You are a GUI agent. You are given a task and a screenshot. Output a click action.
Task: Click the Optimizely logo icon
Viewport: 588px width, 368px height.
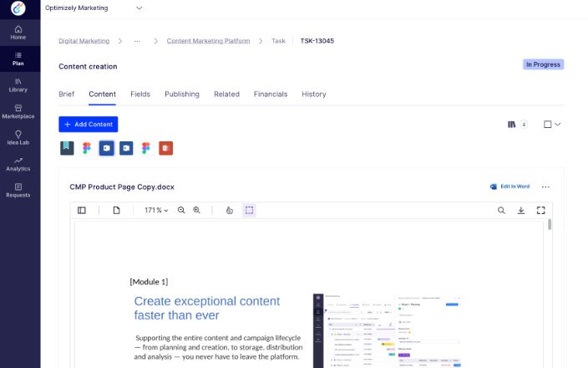18,8
